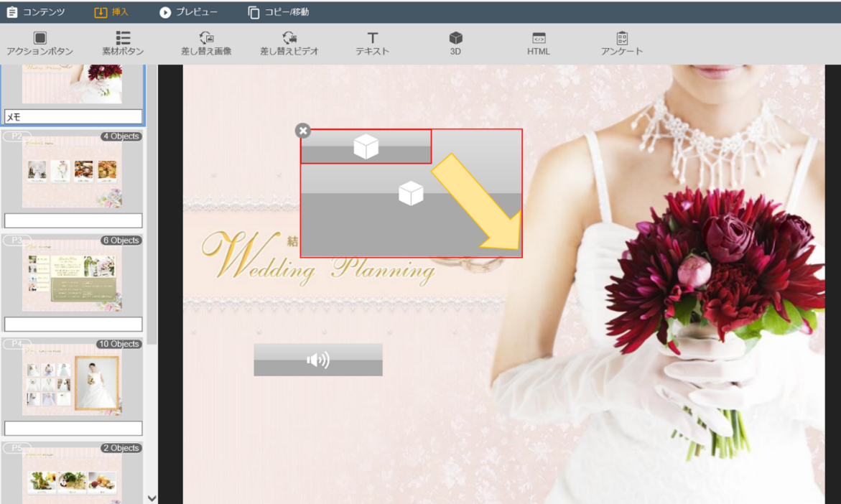The image size is (841, 504).
Task: Click the Preview (プレビュー) button
Action: pos(189,12)
